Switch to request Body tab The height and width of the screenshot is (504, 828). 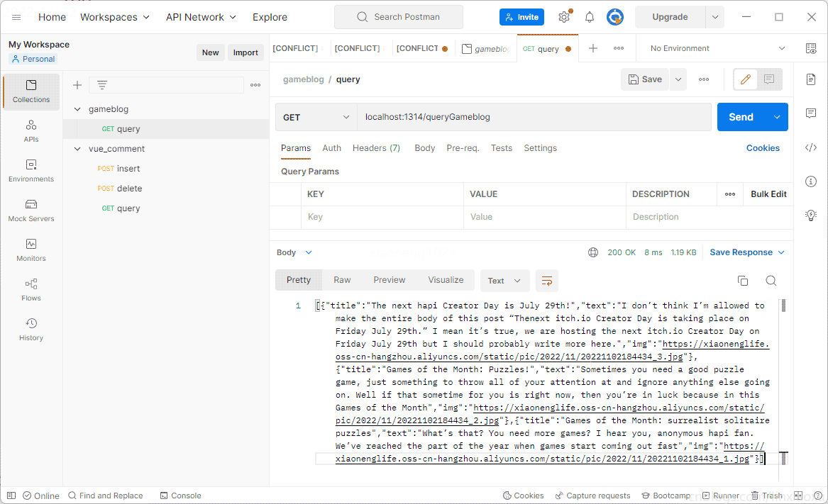(x=424, y=147)
